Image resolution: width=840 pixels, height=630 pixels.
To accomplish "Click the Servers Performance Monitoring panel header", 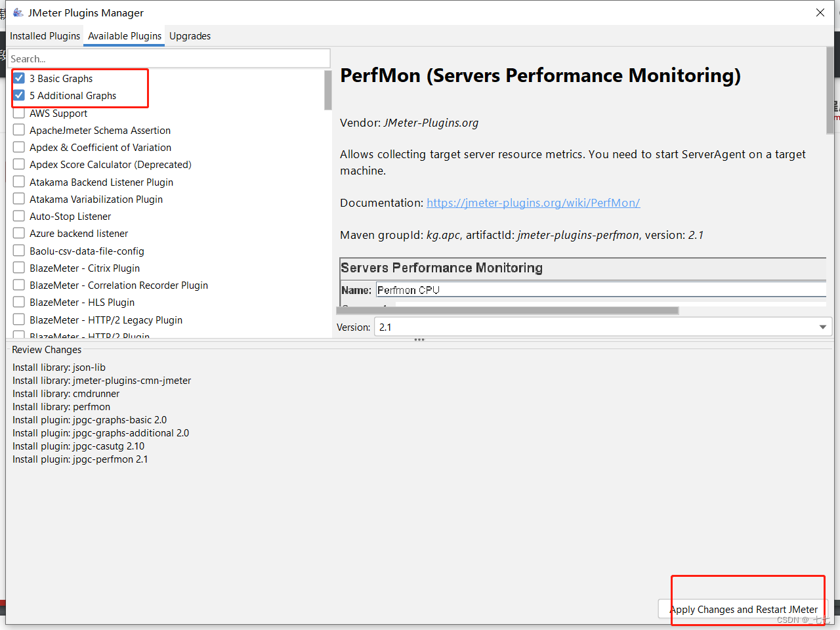I will 442,268.
